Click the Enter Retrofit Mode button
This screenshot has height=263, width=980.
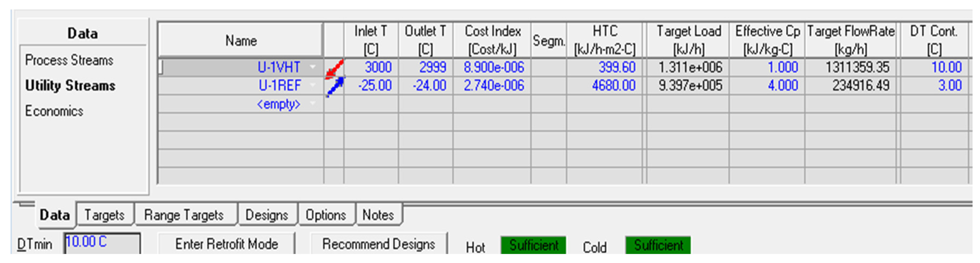coord(226,244)
